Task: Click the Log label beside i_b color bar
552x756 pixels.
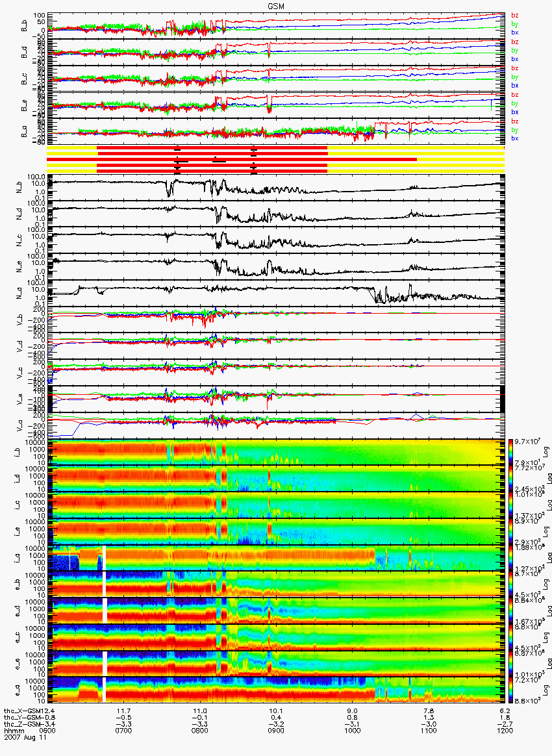Action: coord(546,452)
